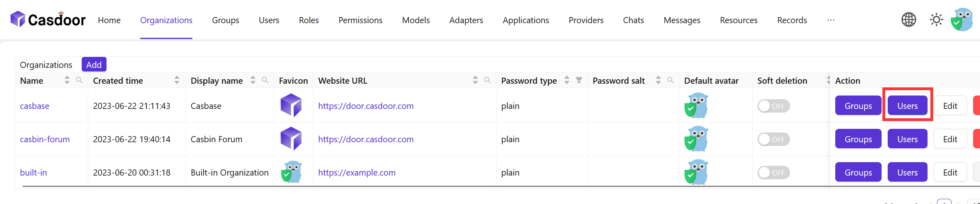Open the Applications tab

[x=526, y=20]
